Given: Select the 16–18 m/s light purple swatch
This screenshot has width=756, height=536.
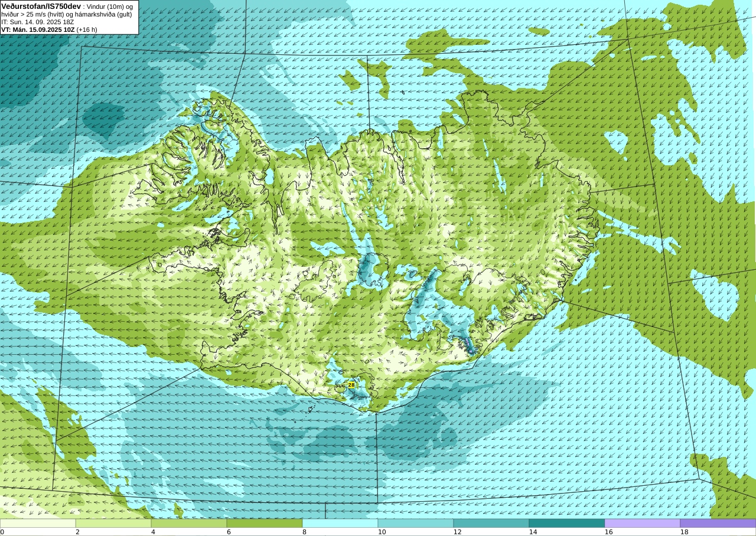Looking at the screenshot, I should (643, 523).
